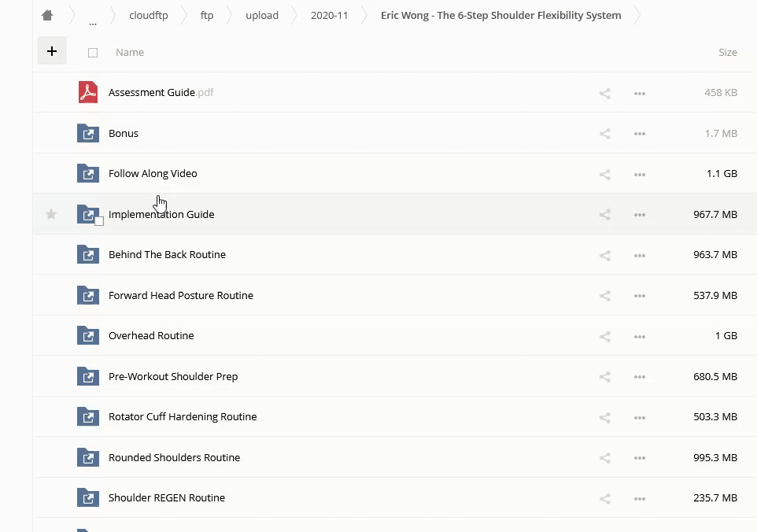The width and height of the screenshot is (757, 532).
Task: Open the Shoulder REGEN Routine folder icon
Action: click(88, 497)
